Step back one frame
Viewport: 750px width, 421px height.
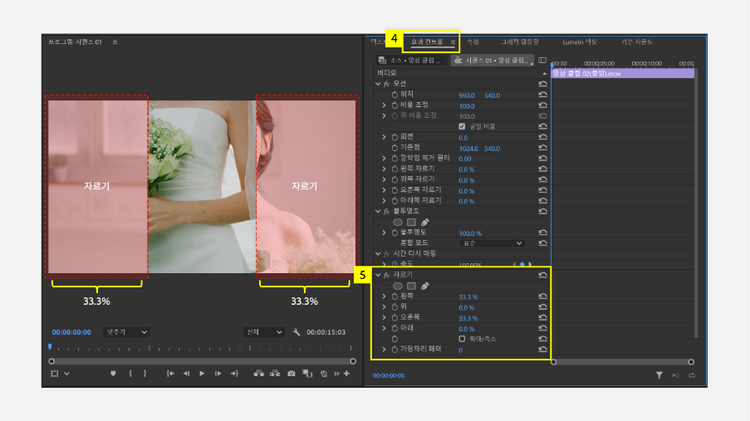(187, 374)
